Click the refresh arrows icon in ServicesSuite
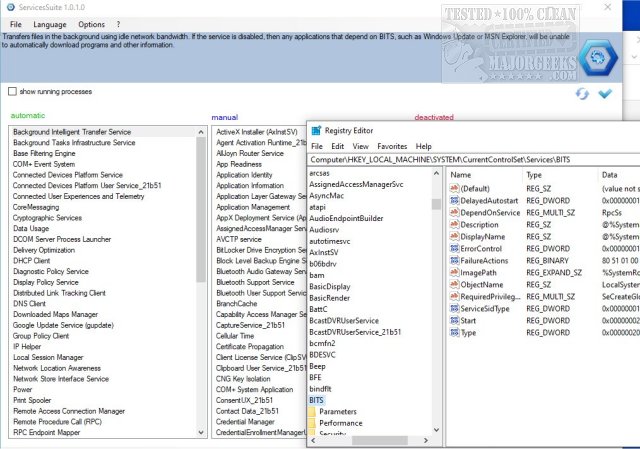The width and height of the screenshot is (640, 449). [x=582, y=94]
